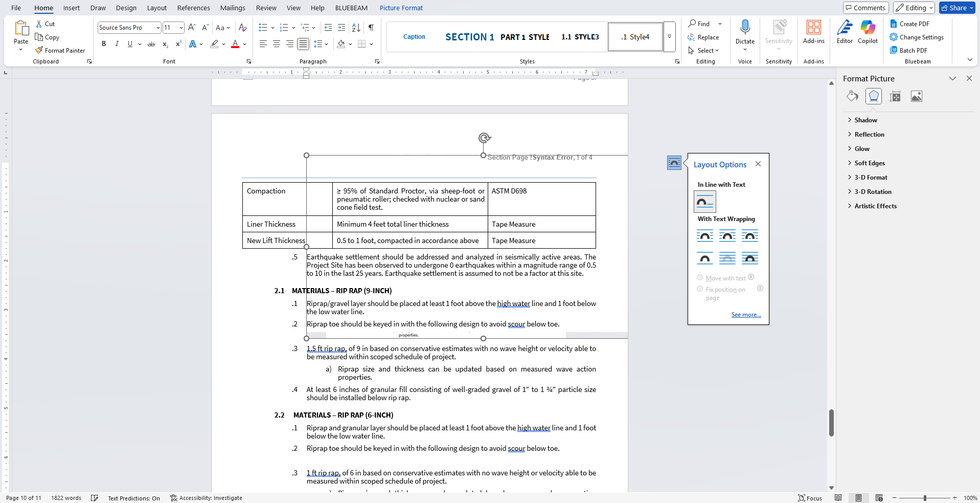
Task: Open Comments pane button
Action: point(865,8)
